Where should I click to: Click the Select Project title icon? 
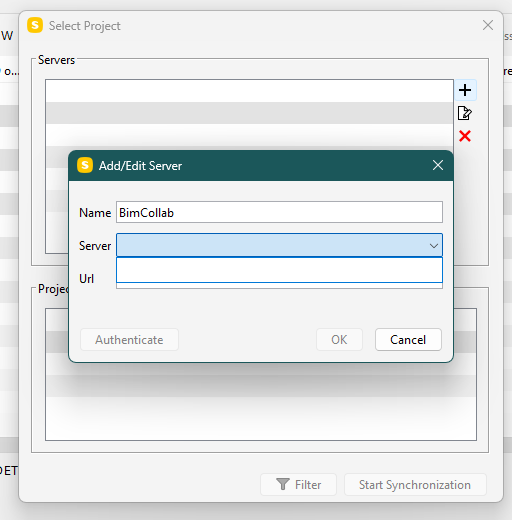coord(35,25)
